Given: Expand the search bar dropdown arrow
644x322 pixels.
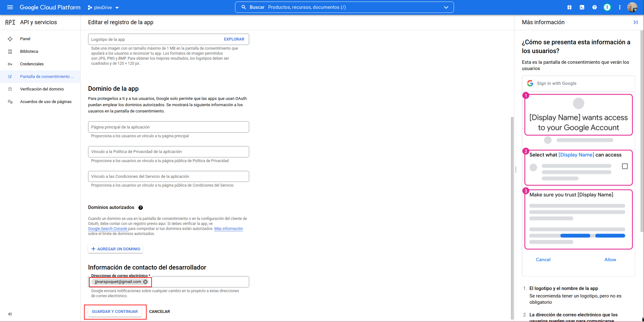Looking at the screenshot, I should pos(446,7).
